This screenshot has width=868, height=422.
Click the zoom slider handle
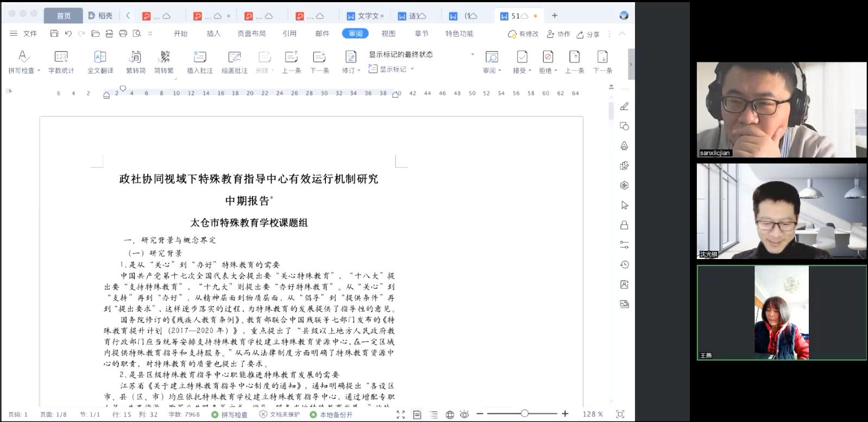[x=524, y=414]
